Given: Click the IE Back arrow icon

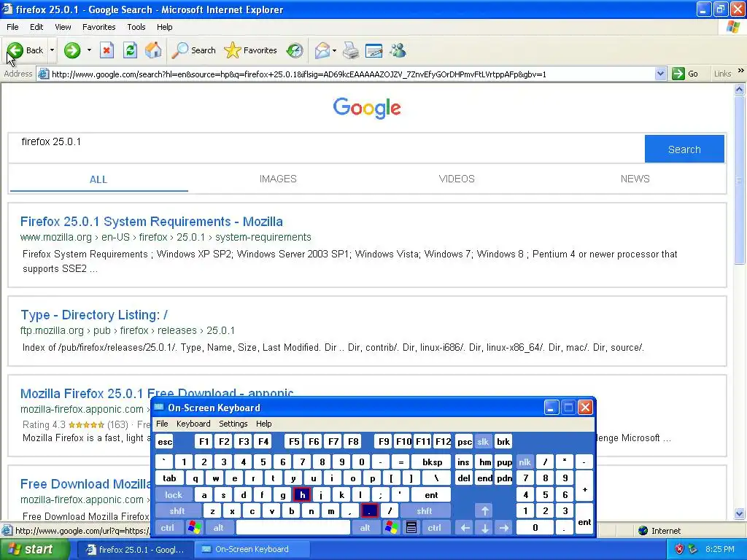Looking at the screenshot, I should pyautogui.click(x=15, y=50).
